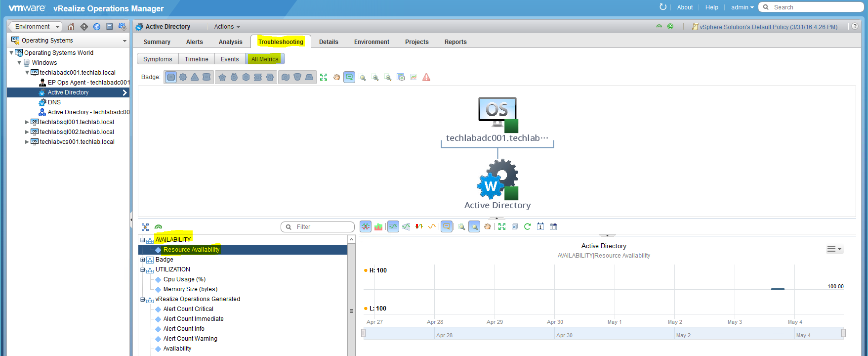This screenshot has width=868, height=356.
Task: Open the Operating Systems dropdown arrow
Action: pos(124,41)
